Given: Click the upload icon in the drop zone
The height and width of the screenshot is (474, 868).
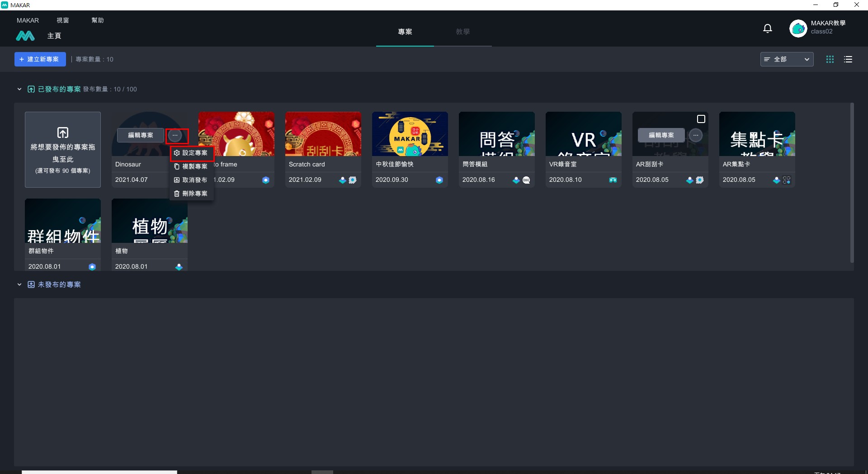Looking at the screenshot, I should tap(63, 133).
